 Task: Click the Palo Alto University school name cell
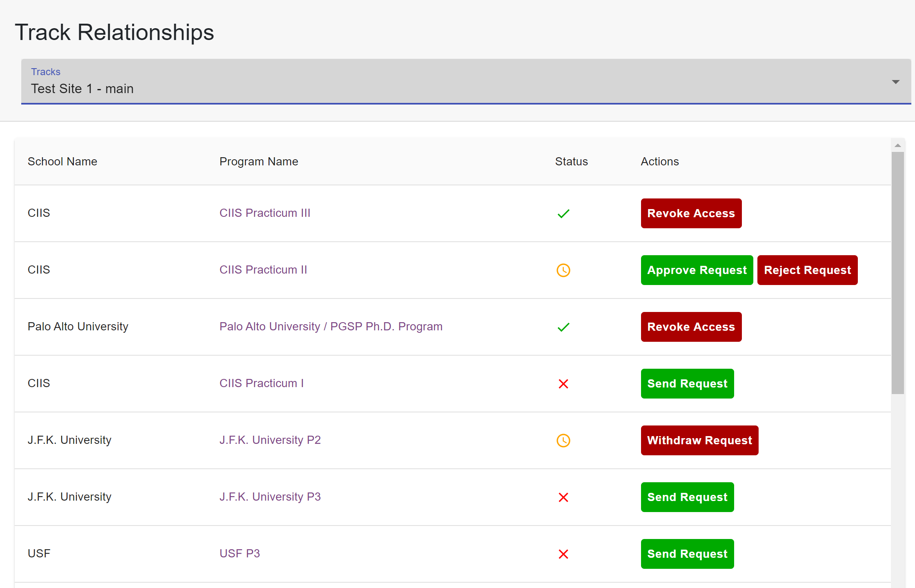(78, 327)
